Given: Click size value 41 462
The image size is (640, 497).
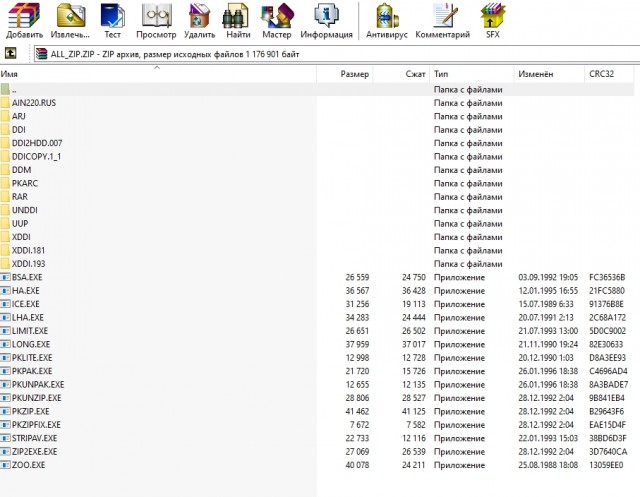Looking at the screenshot, I should (357, 411).
